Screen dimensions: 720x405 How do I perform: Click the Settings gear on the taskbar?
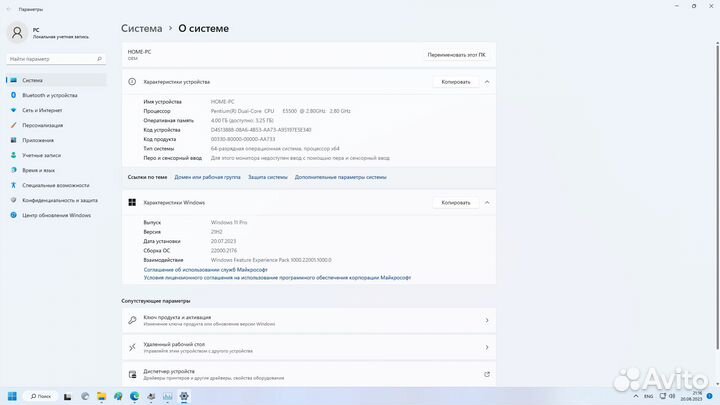pyautogui.click(x=184, y=396)
